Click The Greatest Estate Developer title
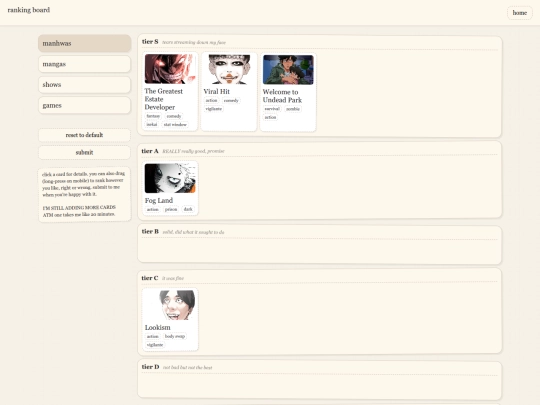540x405 pixels. pyautogui.click(x=164, y=99)
